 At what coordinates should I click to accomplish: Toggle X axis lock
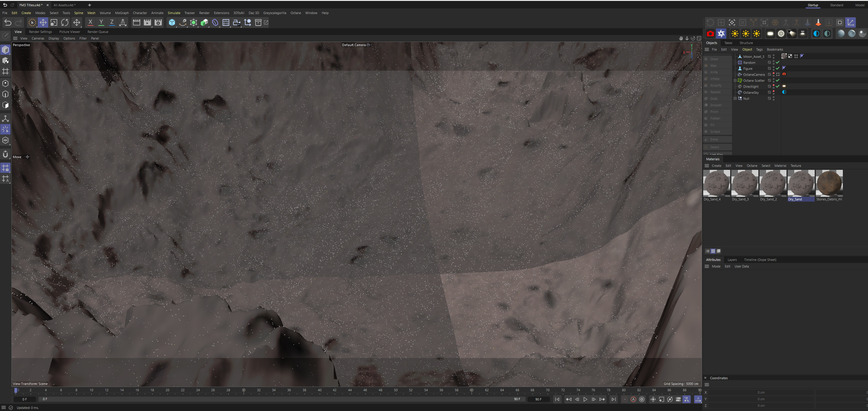[90, 22]
